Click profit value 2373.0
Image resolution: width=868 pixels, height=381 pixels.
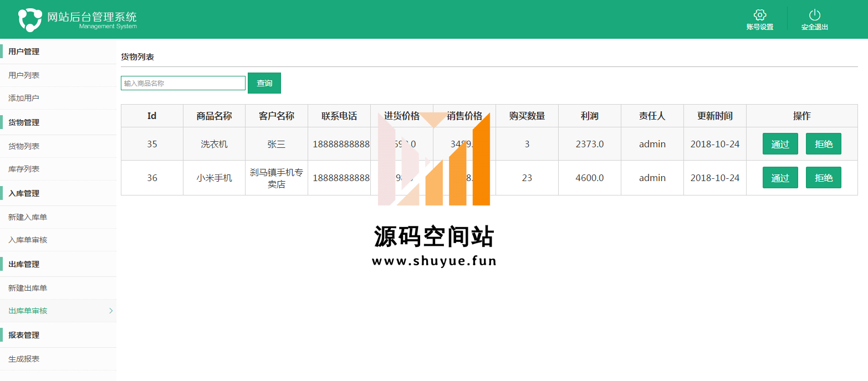click(590, 144)
